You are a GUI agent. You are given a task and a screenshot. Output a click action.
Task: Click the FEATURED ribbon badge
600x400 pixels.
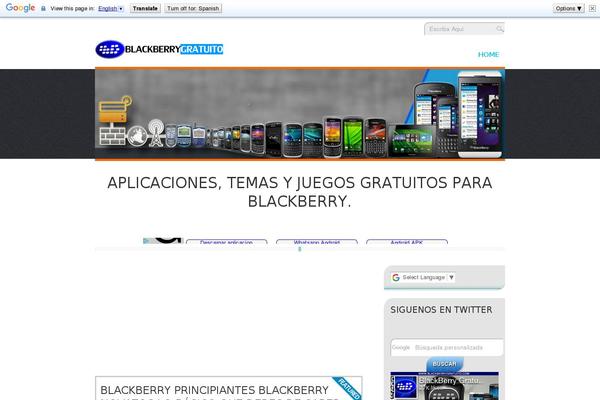click(348, 388)
